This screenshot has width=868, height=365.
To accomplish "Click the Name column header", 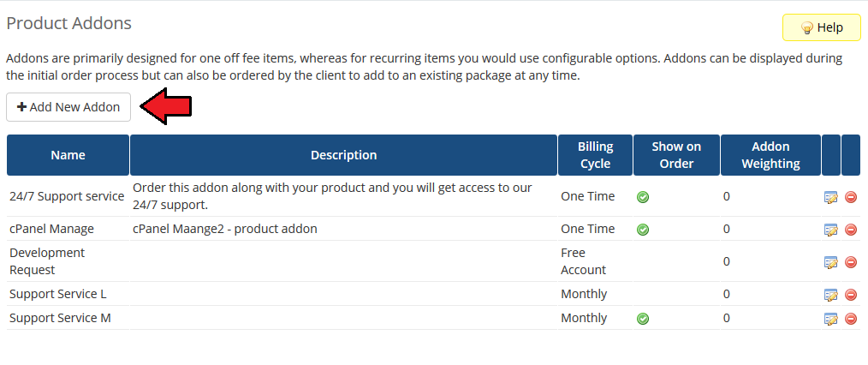I will pyautogui.click(x=68, y=155).
